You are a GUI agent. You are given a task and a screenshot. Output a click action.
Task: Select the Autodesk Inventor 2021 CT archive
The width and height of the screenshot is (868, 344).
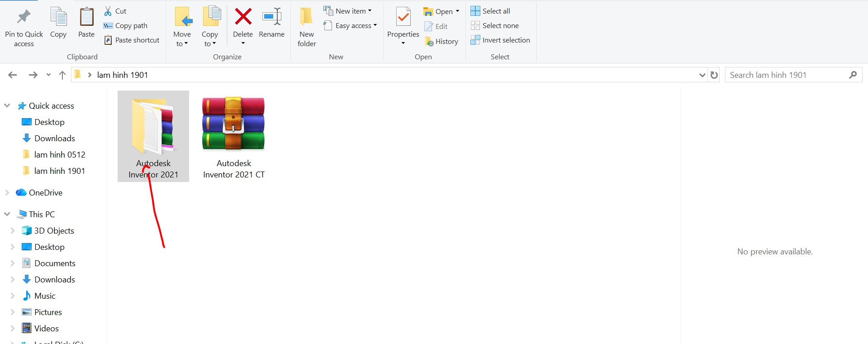point(233,136)
